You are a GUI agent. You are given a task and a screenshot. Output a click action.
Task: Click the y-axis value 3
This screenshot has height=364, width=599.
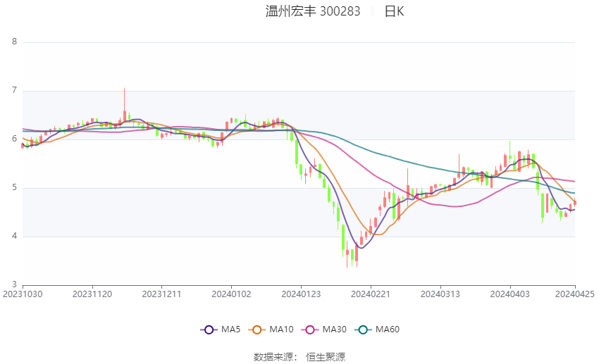pos(15,284)
